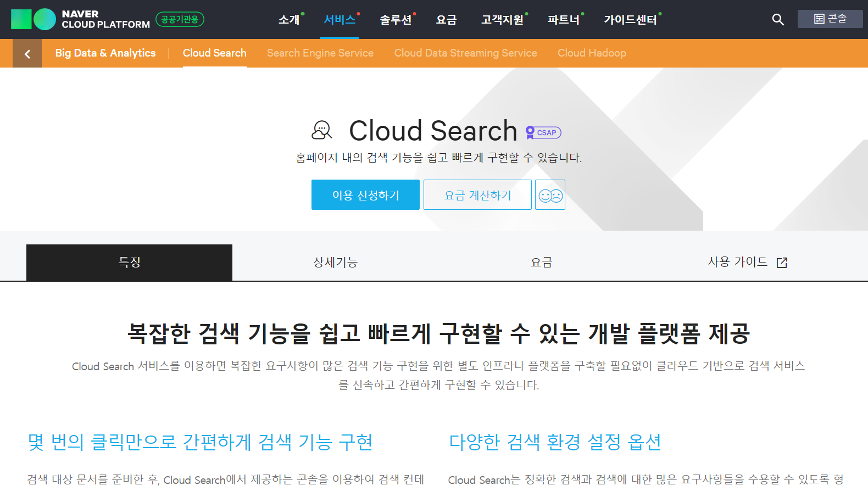Open the 소개 menu
This screenshot has width=868, height=491.
[x=289, y=20]
